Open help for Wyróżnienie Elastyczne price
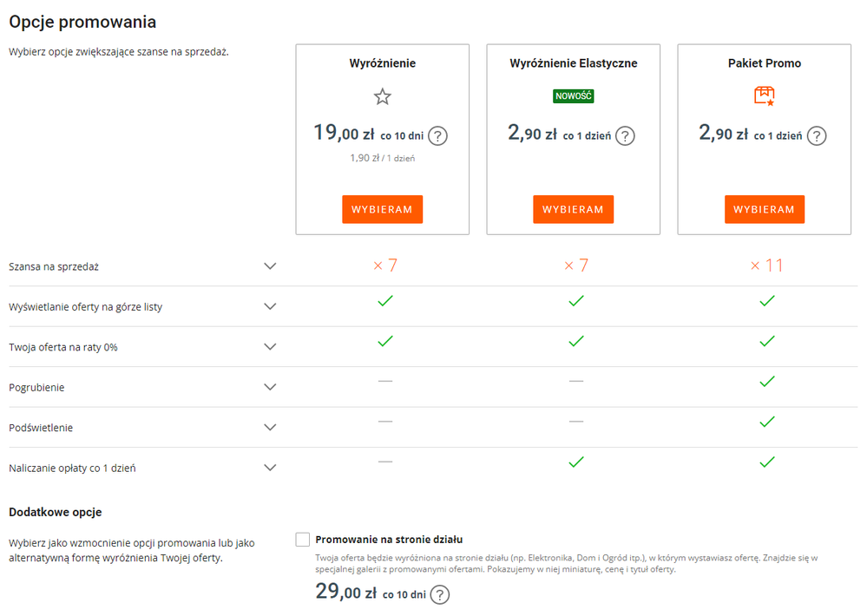This screenshot has height=616, width=867. pos(625,135)
